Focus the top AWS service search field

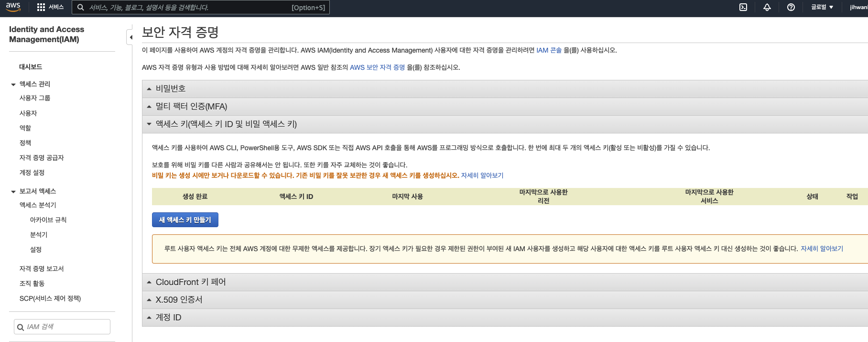[x=201, y=7]
